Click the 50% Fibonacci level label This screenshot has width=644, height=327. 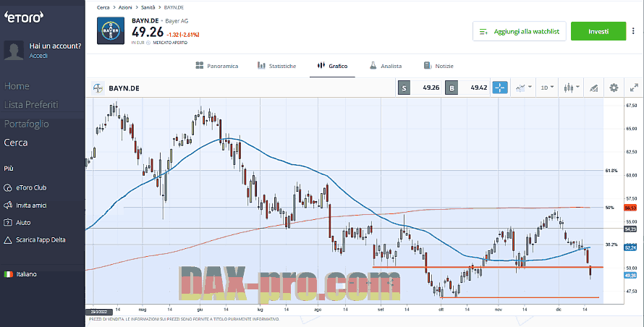(609, 208)
